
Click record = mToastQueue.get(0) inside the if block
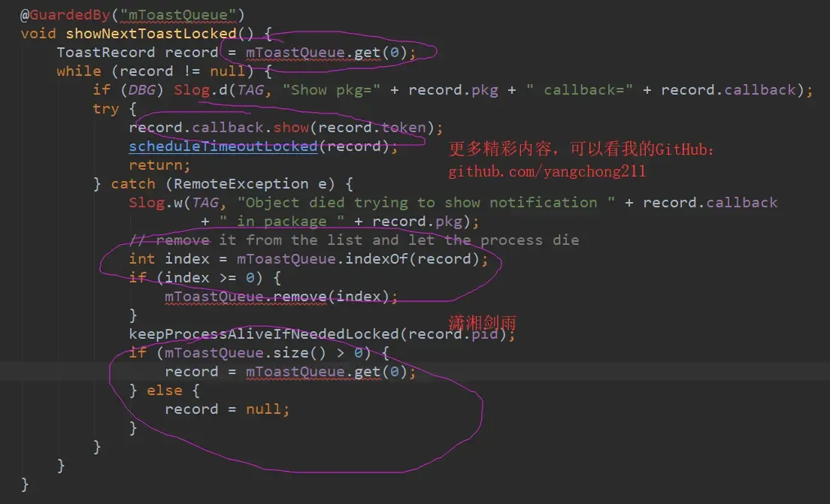point(290,372)
